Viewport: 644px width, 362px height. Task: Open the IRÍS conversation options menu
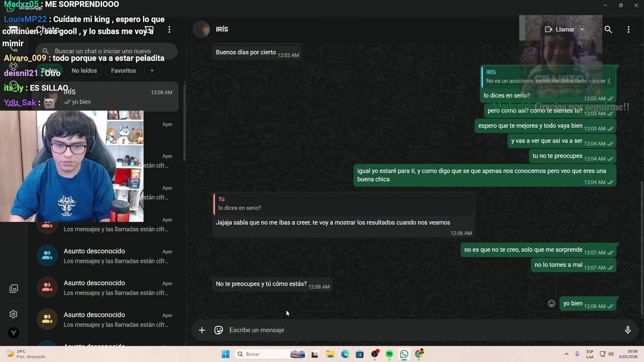tap(628, 30)
